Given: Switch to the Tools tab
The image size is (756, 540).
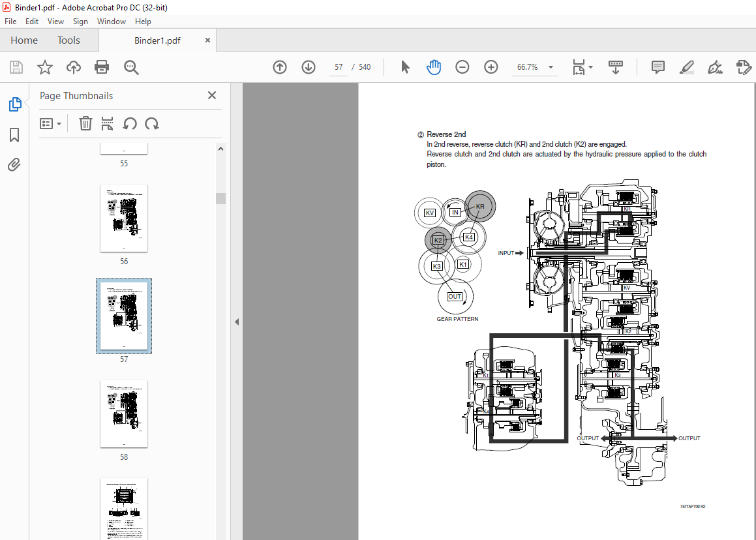Looking at the screenshot, I should pos(68,40).
